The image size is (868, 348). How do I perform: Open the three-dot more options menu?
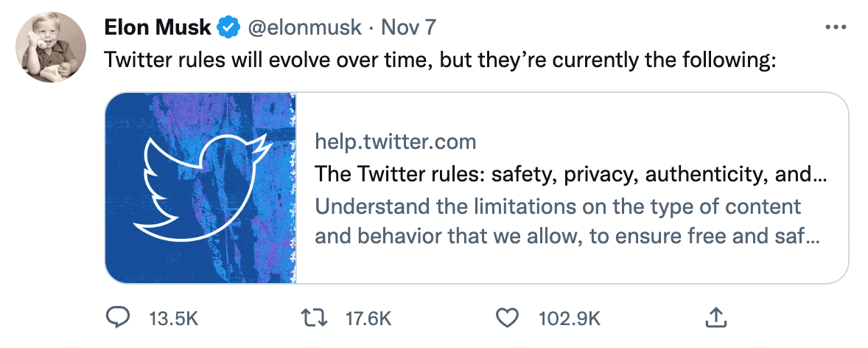836,27
